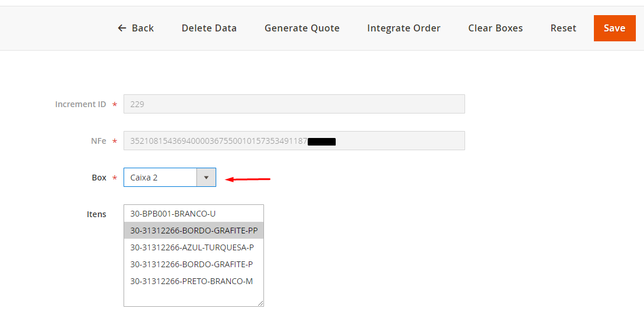Image resolution: width=644 pixels, height=333 pixels.
Task: Click the Itens field label
Action: click(x=97, y=214)
